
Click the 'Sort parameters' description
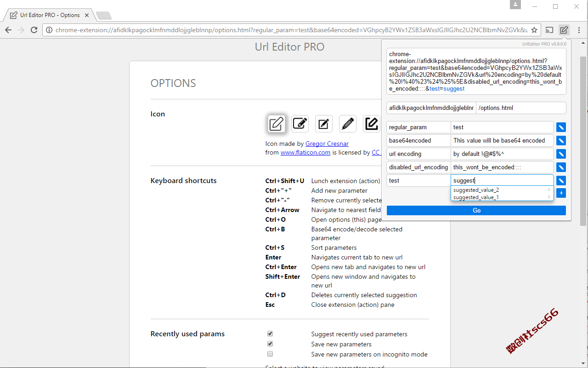tap(334, 247)
